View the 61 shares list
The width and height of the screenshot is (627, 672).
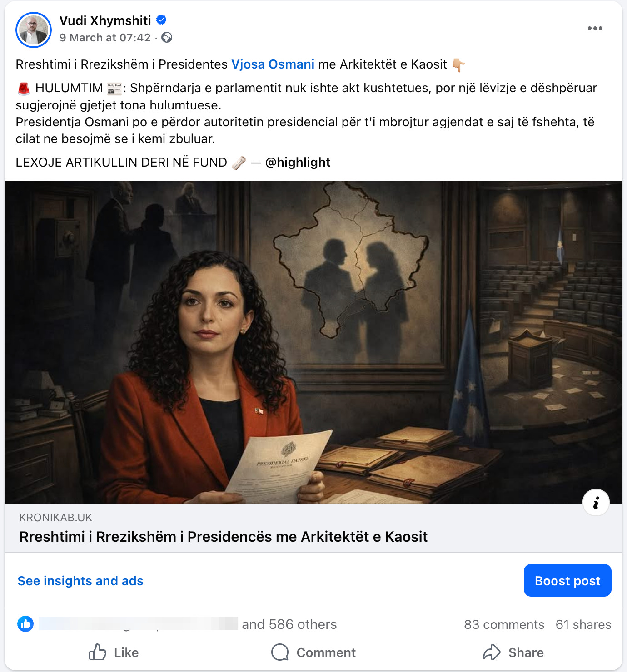point(583,624)
